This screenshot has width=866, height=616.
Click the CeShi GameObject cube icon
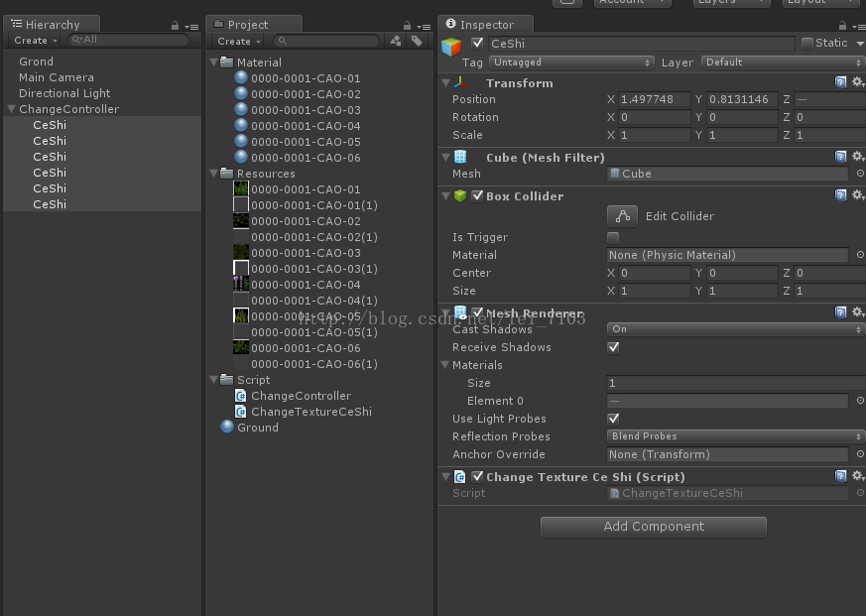pyautogui.click(x=451, y=47)
